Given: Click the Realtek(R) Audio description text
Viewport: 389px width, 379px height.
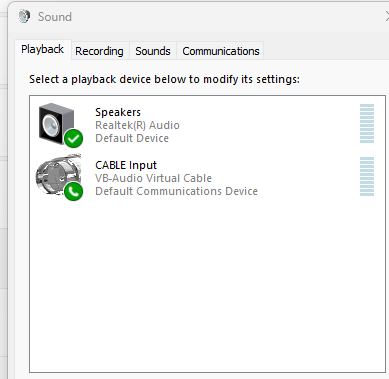Looking at the screenshot, I should coord(137,125).
